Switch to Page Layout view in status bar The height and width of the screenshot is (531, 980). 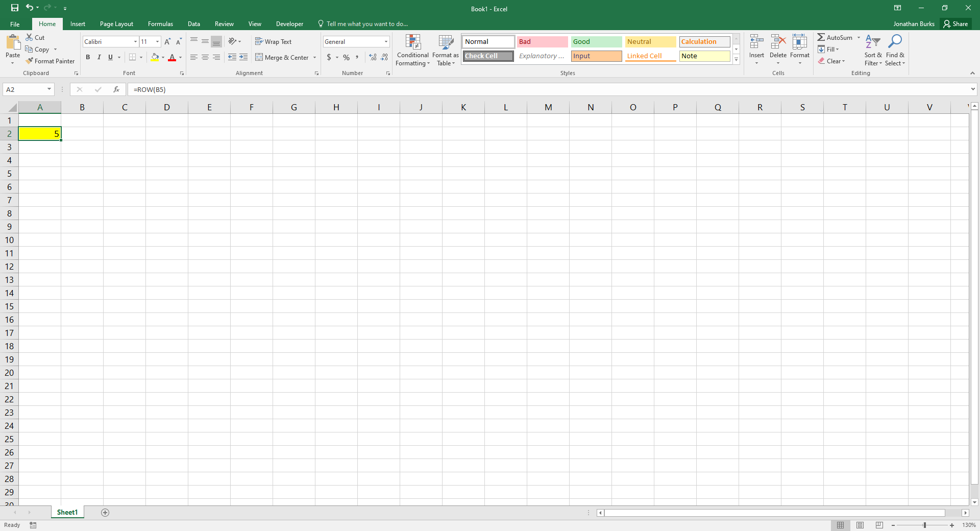860,525
